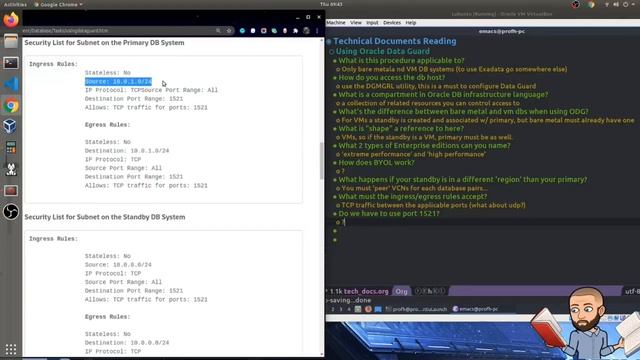Viewport: 640px width, 360px height.
Task: Click 'use the DGMGRL utility' answer line
Action: (439, 86)
